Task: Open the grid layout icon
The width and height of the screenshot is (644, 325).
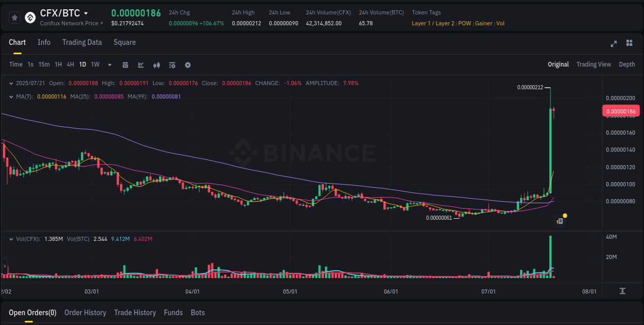Action: [629, 44]
